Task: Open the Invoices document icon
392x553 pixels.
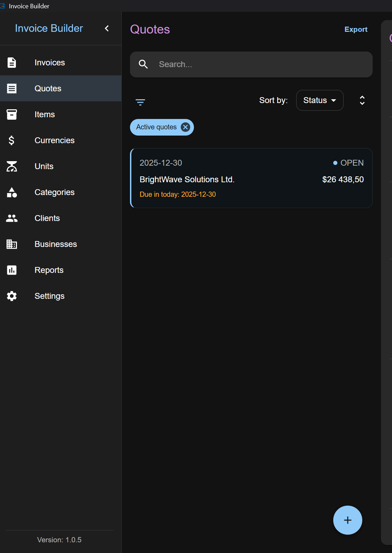Action: pyautogui.click(x=12, y=63)
